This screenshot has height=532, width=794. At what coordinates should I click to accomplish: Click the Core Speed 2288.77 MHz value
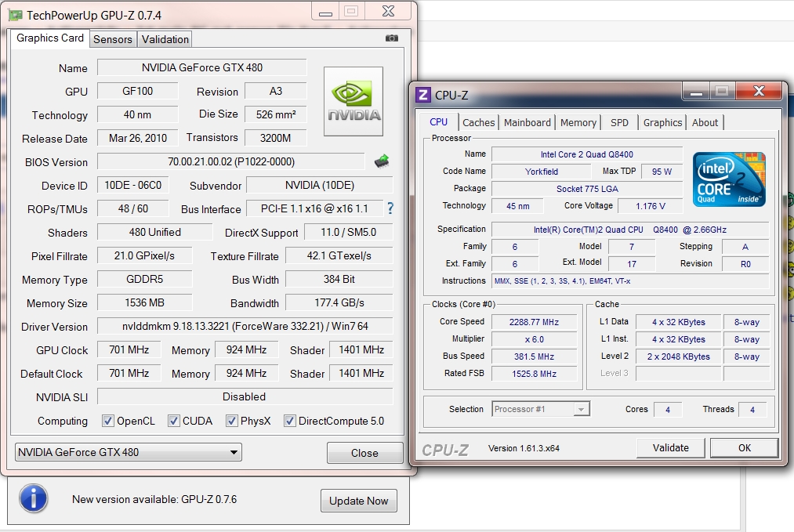click(x=535, y=322)
